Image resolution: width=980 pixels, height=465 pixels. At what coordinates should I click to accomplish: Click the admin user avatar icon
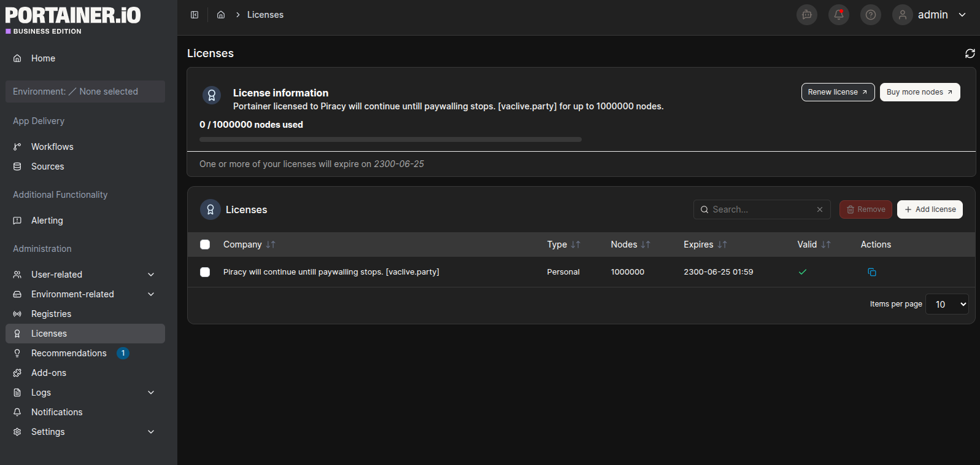tap(903, 15)
